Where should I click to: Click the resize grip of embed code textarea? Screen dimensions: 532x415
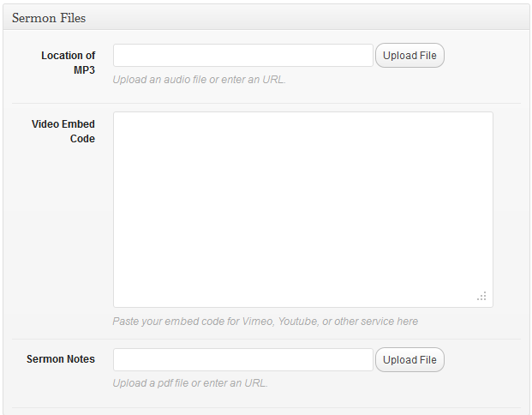click(x=481, y=296)
